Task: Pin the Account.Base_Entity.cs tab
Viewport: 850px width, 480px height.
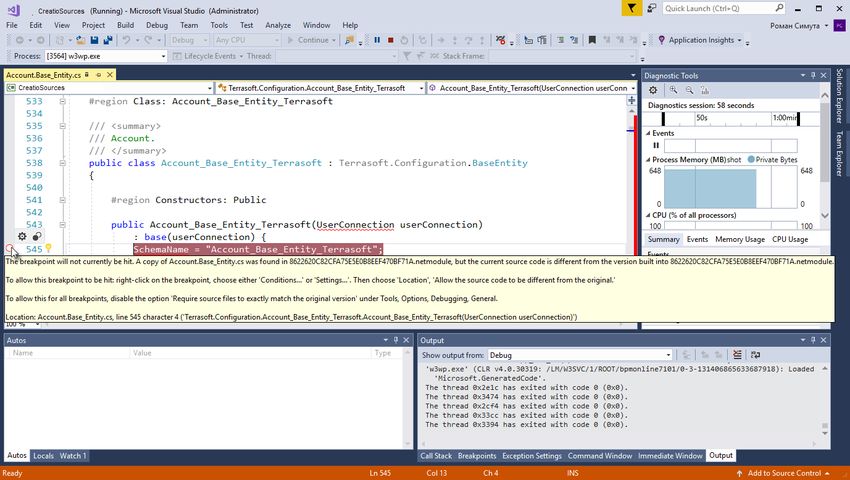Action: [99, 75]
